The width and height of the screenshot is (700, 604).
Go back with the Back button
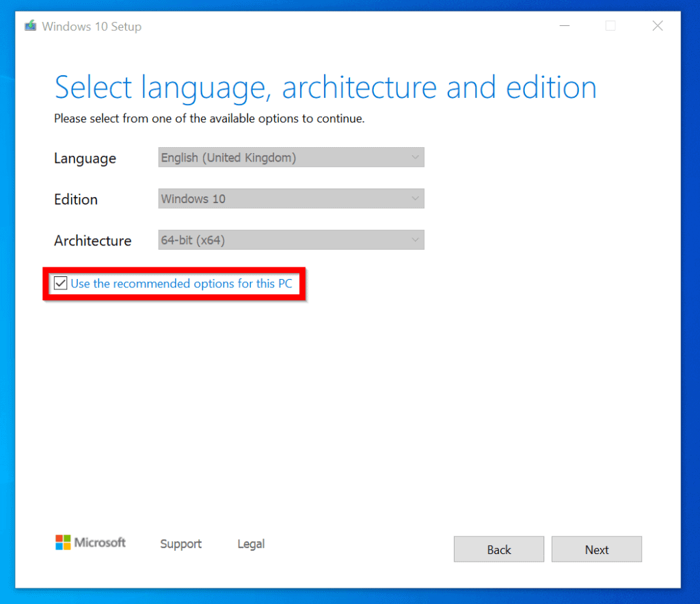click(498, 549)
